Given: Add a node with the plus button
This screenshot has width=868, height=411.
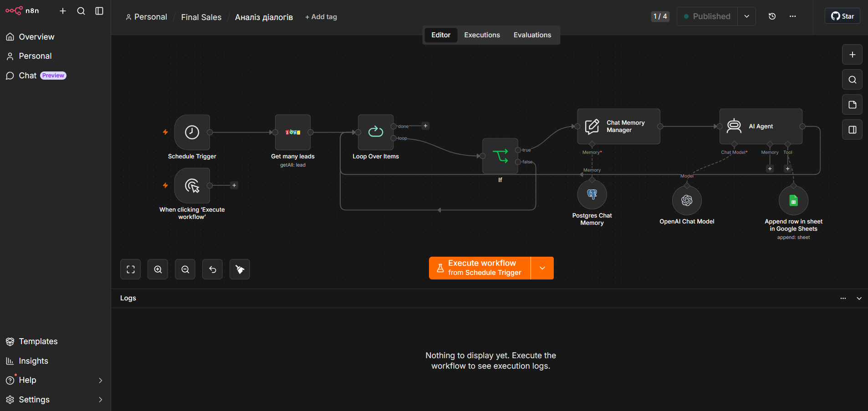Looking at the screenshot, I should (852, 55).
